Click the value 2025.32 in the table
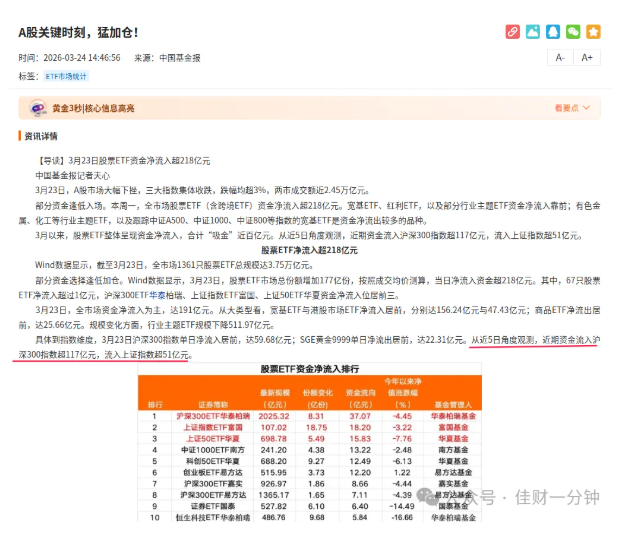 (x=274, y=416)
